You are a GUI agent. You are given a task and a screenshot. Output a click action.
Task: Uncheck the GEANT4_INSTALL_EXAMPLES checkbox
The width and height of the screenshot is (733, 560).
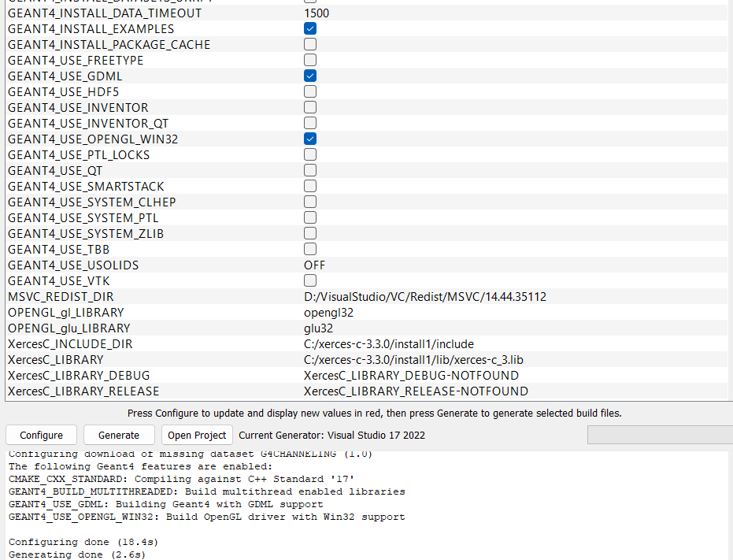pos(310,29)
